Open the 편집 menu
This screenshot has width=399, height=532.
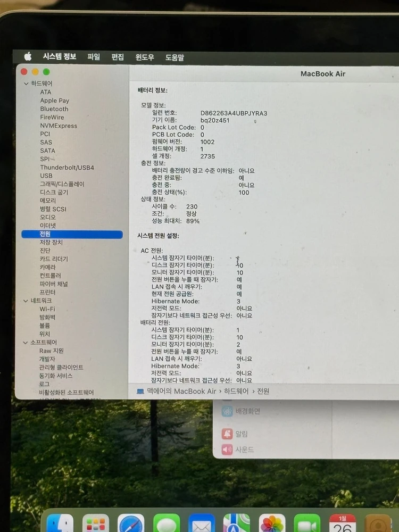[x=118, y=57]
